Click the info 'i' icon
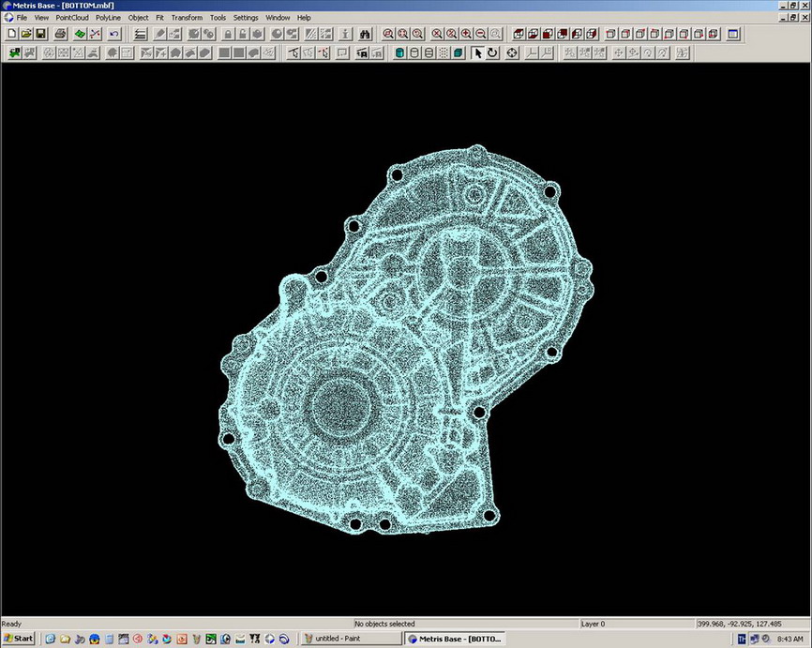Image resolution: width=812 pixels, height=648 pixels. click(345, 34)
